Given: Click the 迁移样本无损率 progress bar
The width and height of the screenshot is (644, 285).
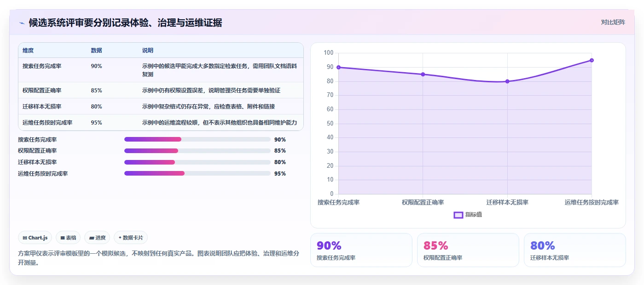Looking at the screenshot, I should [x=197, y=162].
